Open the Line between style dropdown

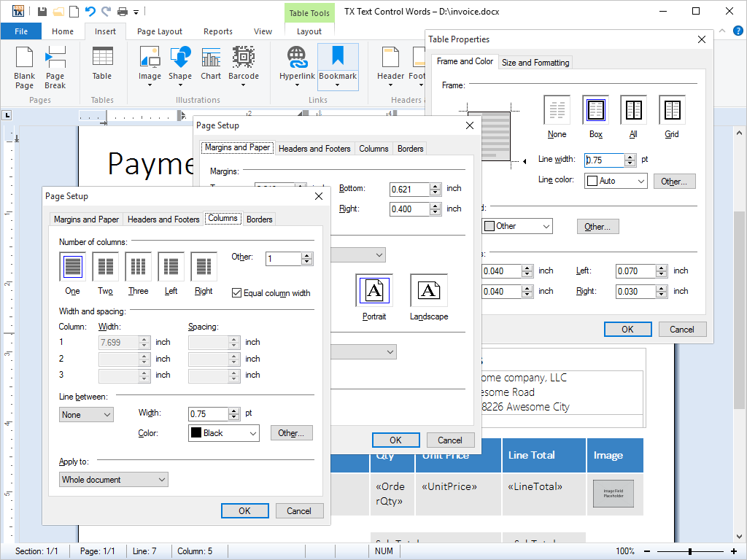[x=85, y=413]
